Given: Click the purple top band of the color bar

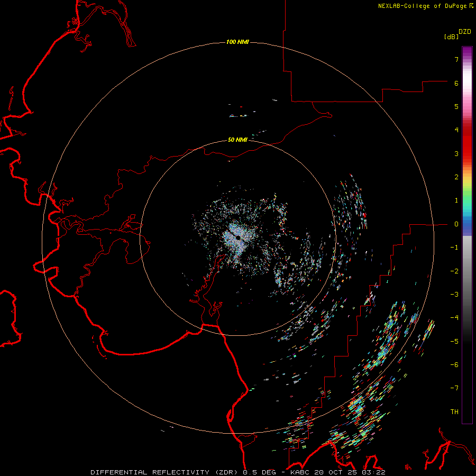Looking at the screenshot, I should (467, 52).
